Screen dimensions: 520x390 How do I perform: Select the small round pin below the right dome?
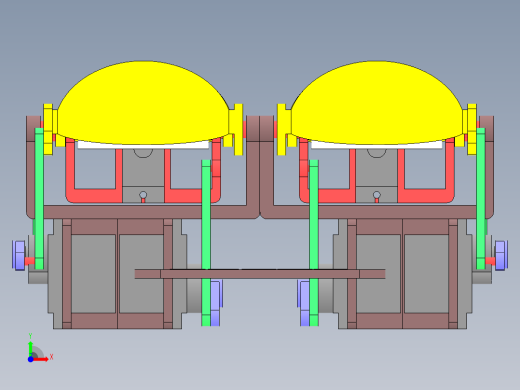[377, 195]
